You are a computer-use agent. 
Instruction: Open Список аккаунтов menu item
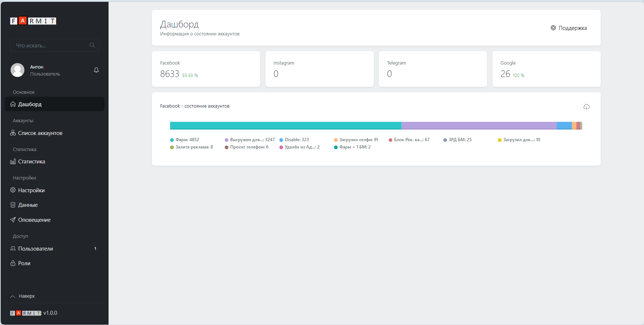55,133
